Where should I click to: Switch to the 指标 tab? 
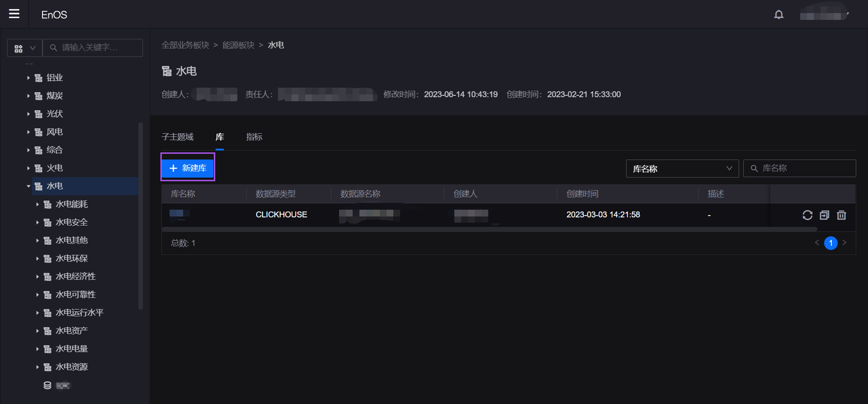[254, 137]
